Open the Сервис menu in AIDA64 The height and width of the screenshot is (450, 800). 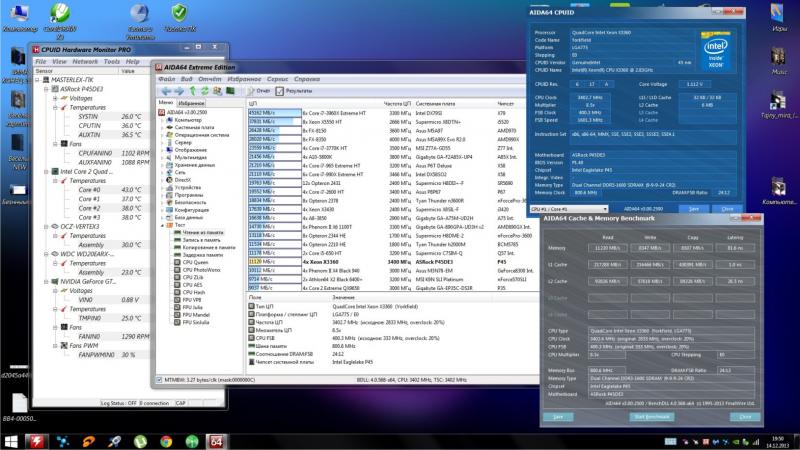(278, 79)
